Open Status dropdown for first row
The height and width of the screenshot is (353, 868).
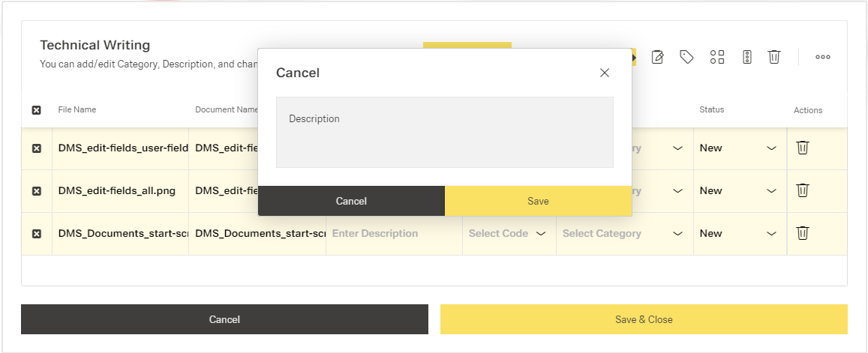739,148
